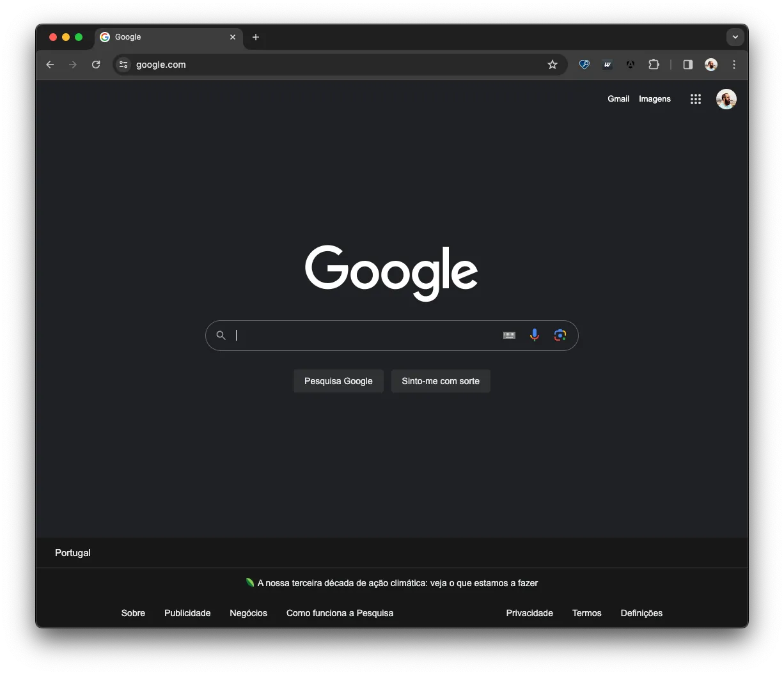
Task: Open the Imagens link
Action: coord(655,99)
